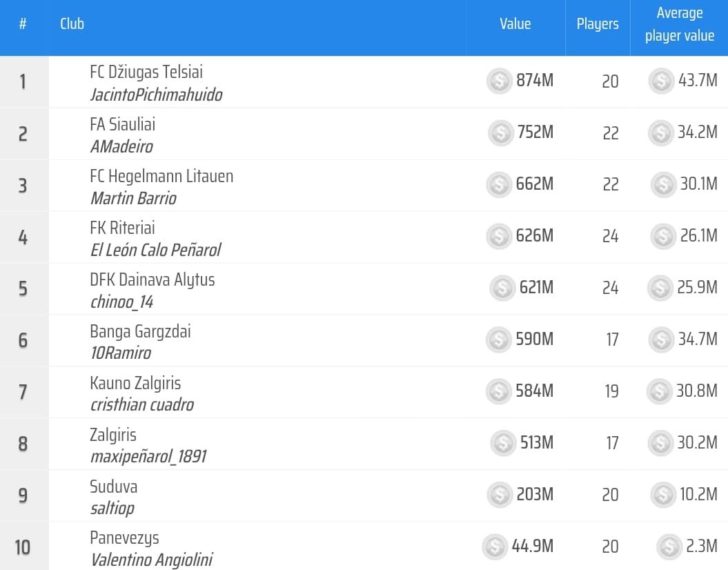Click coin icon beside 43.7M average

click(661, 81)
